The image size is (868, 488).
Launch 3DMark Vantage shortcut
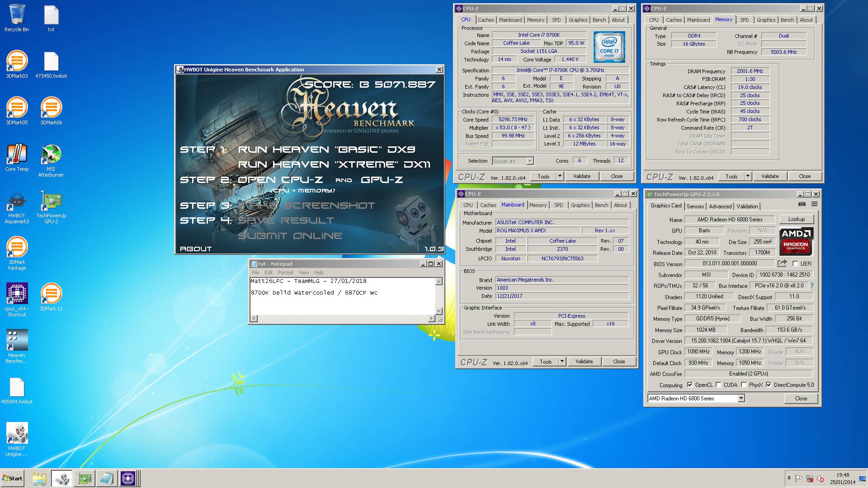point(17,254)
